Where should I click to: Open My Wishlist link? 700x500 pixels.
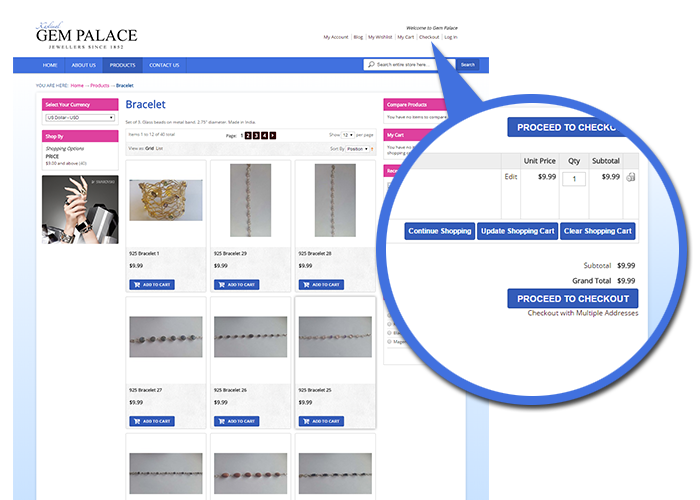click(380, 37)
